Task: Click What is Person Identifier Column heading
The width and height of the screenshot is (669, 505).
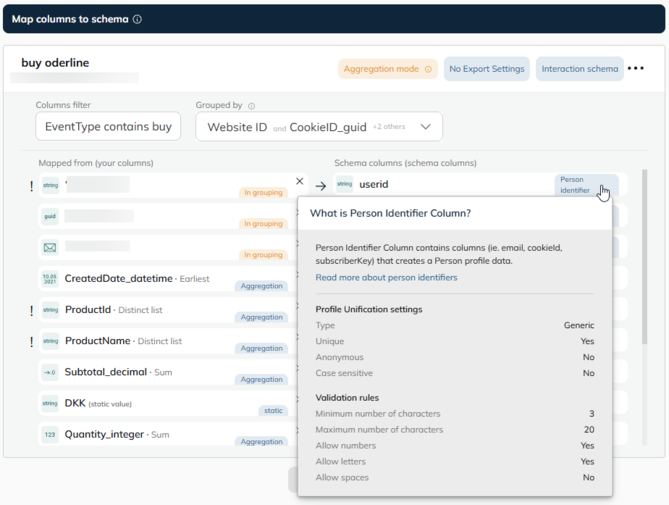Action: (390, 213)
